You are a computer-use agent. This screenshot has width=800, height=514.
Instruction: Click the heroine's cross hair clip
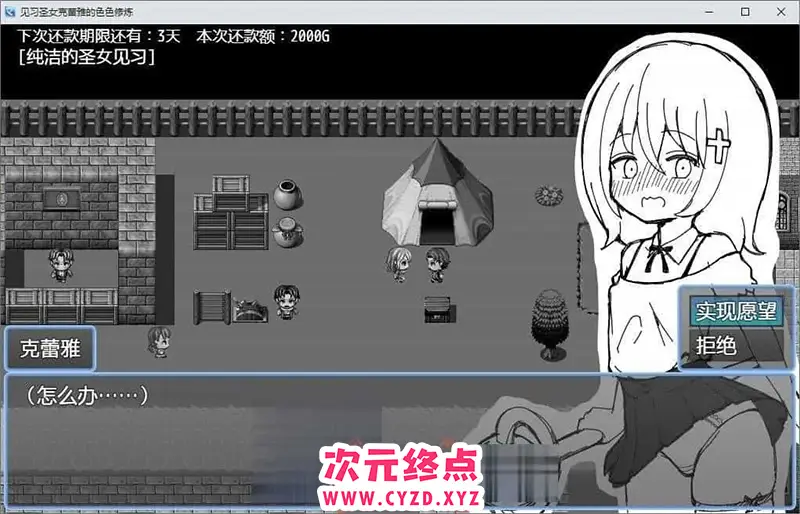719,144
